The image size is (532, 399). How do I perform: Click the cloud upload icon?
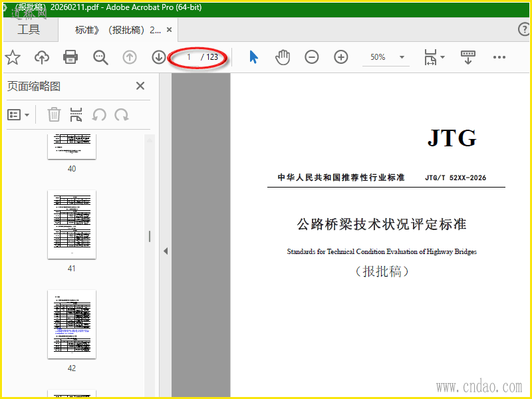[42, 57]
